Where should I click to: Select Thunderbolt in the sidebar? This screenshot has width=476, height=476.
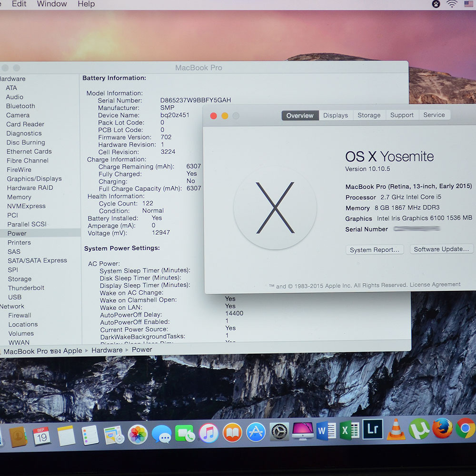[26, 288]
